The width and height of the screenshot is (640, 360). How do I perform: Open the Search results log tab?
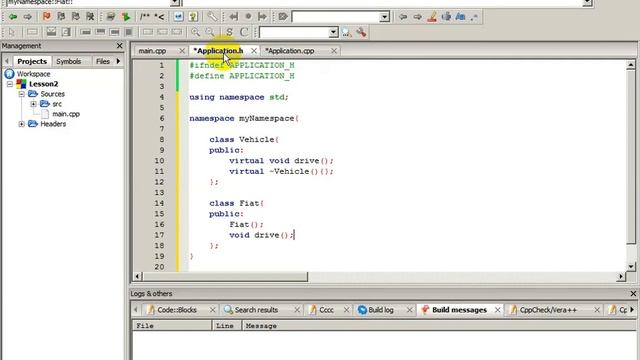click(256, 310)
